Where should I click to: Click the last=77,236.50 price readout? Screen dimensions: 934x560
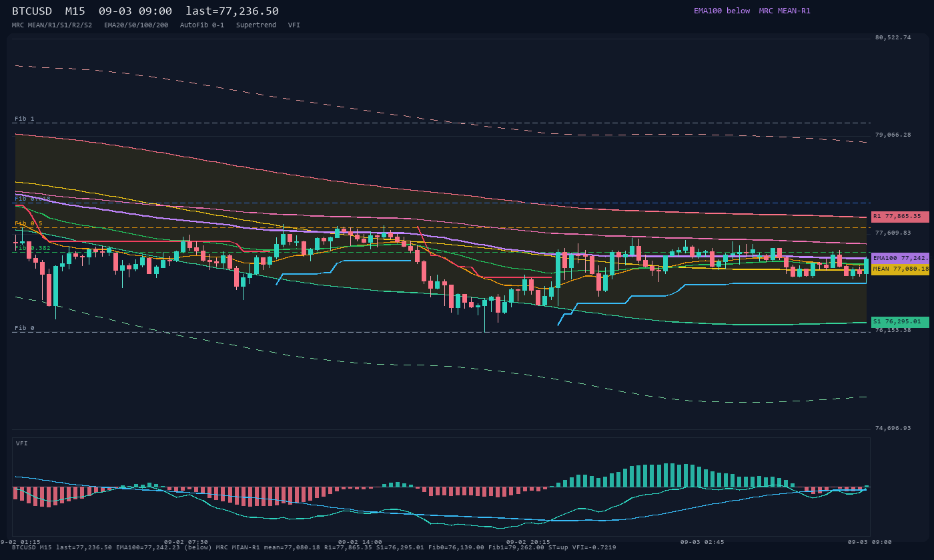[x=232, y=11]
